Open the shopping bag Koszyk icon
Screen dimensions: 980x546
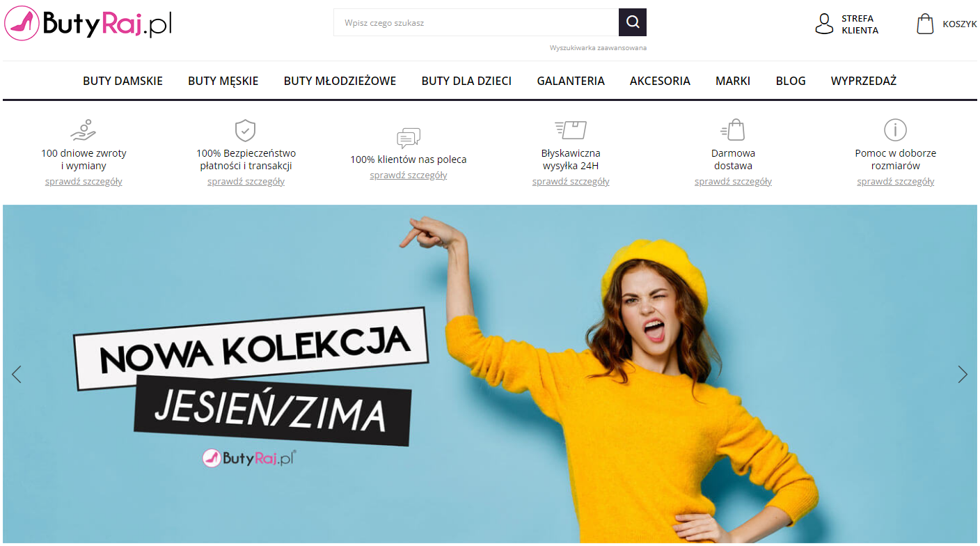click(x=925, y=24)
